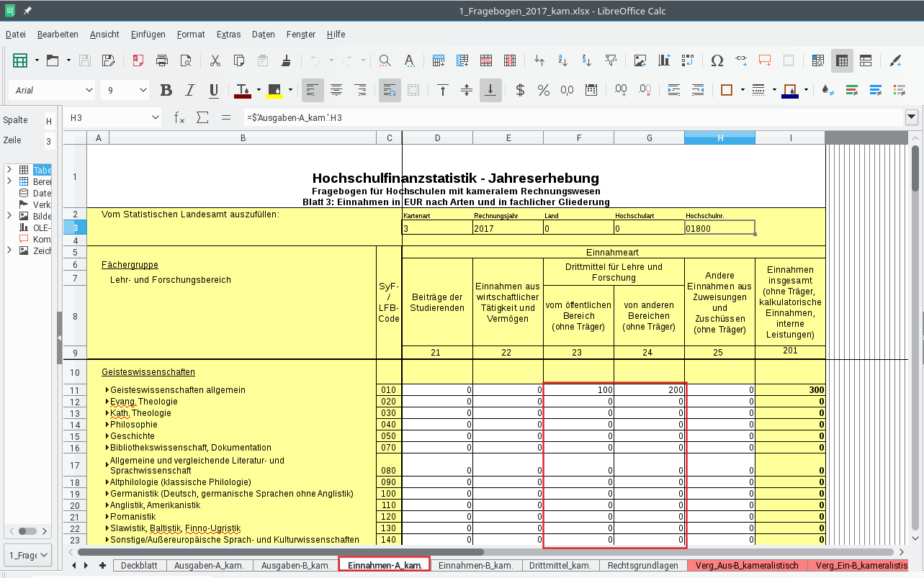Click the Sum sigma icon

(202, 117)
